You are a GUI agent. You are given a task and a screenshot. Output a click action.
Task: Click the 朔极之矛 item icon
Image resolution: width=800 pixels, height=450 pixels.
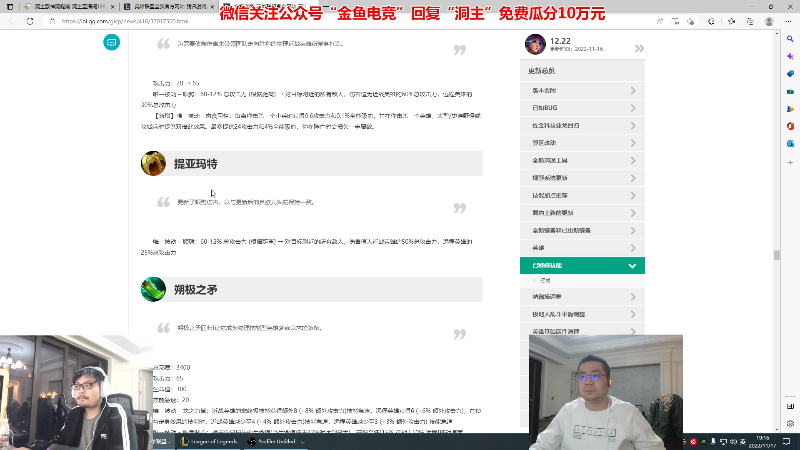(x=153, y=289)
